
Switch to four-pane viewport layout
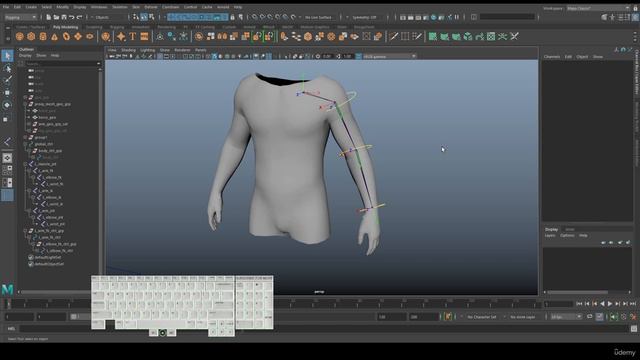tap(7, 170)
